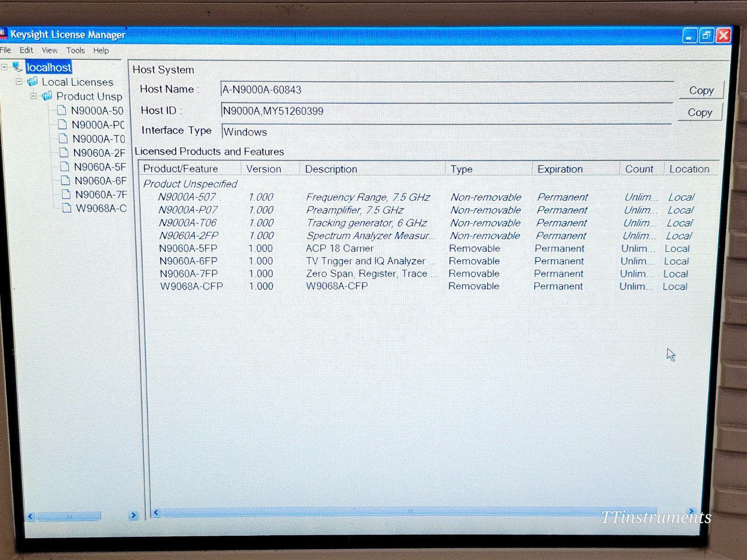Screen dimensions: 747x560
Task: Click the license table horizontal scrollbar
Action: [x=409, y=511]
